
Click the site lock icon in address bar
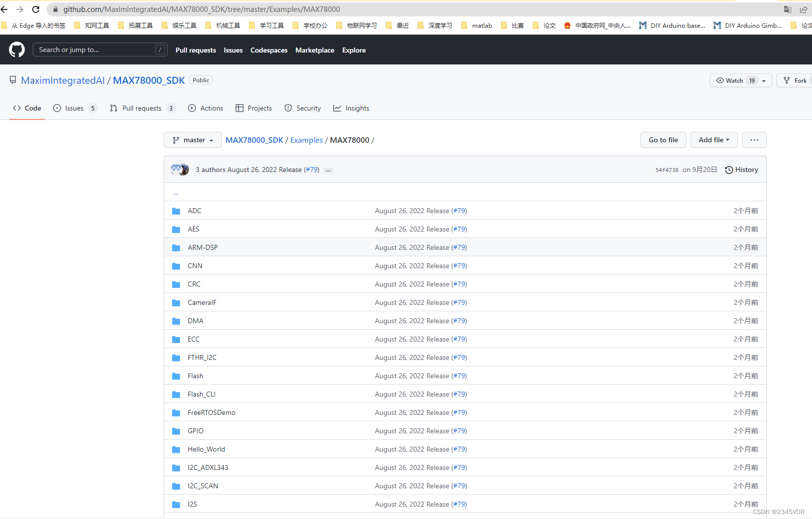tap(56, 9)
